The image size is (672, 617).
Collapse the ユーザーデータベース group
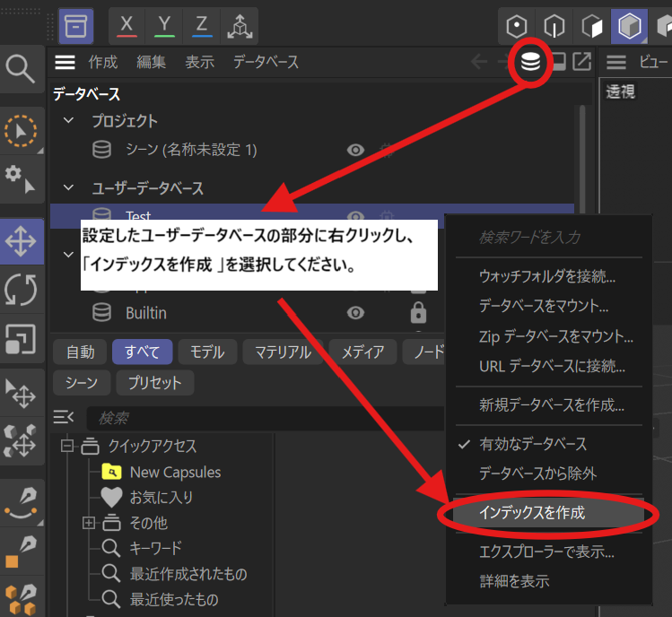coord(68,187)
